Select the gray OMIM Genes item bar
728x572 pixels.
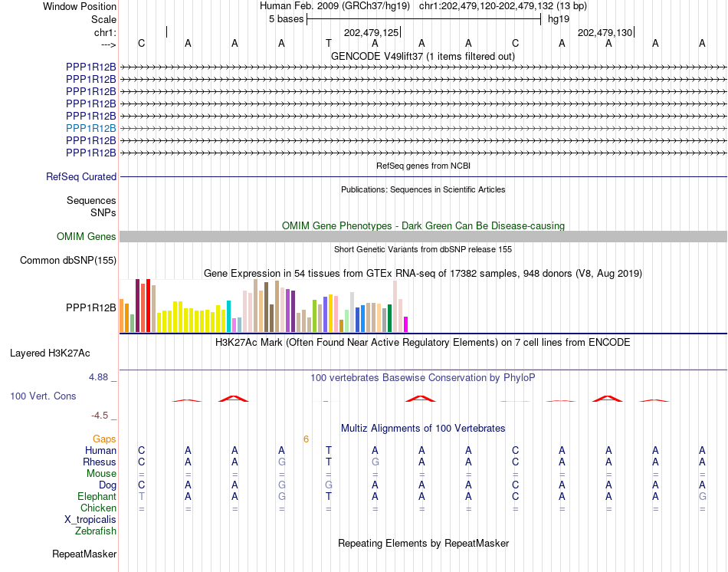423,236
